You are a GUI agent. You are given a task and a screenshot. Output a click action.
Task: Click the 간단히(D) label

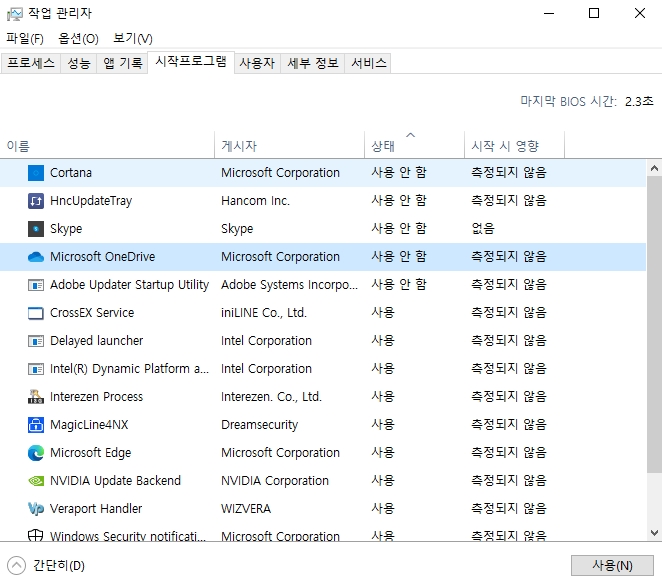click(x=59, y=565)
